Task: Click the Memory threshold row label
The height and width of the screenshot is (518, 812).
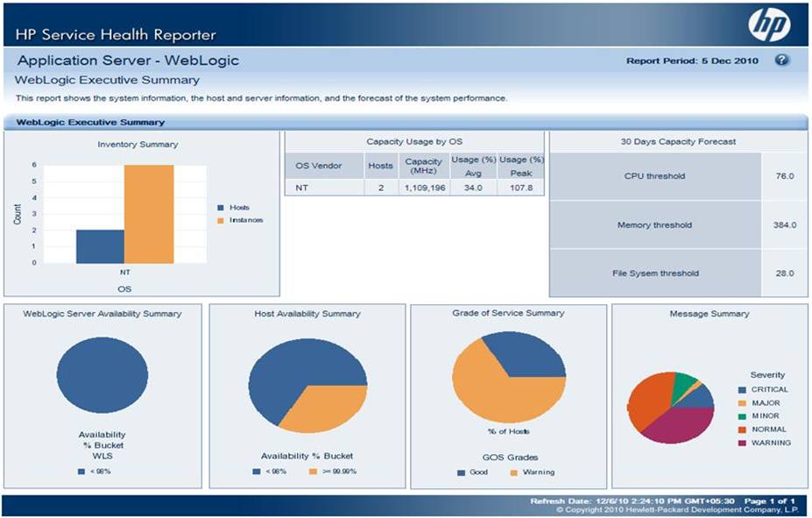Action: coord(654,225)
